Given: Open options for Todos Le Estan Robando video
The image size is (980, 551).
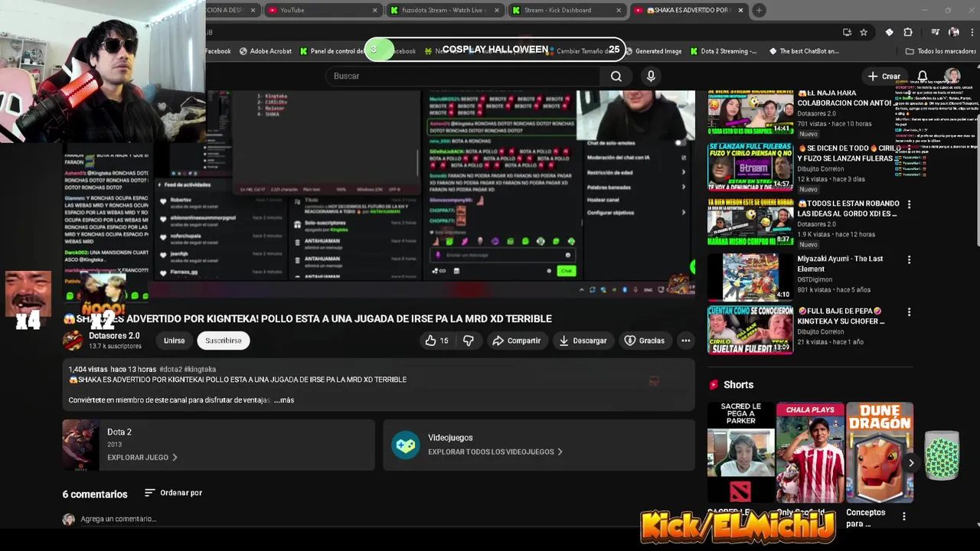Looking at the screenshot, I should pyautogui.click(x=909, y=204).
